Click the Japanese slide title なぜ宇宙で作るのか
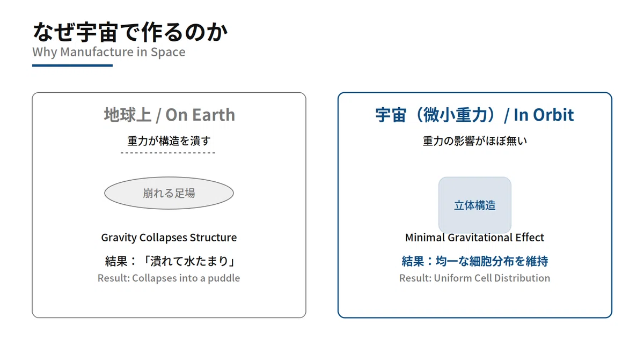 (130, 32)
